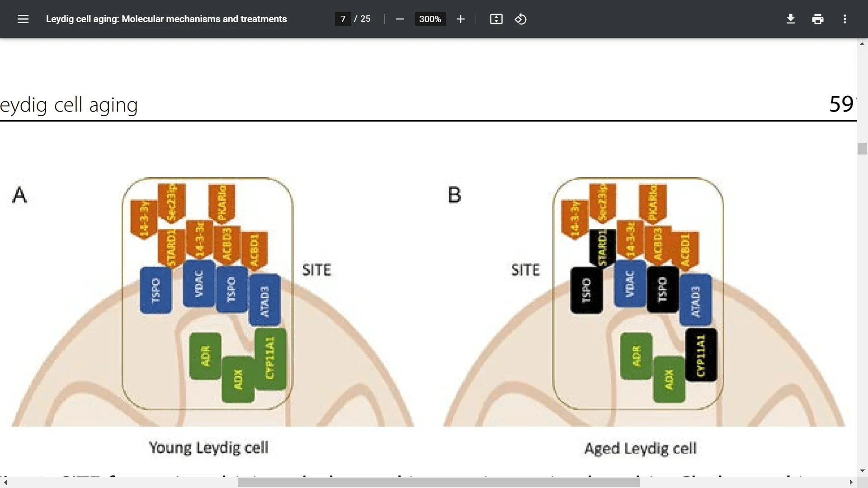Click the total page count '/ 25' text
Image resolution: width=868 pixels, height=488 pixels.
point(362,19)
